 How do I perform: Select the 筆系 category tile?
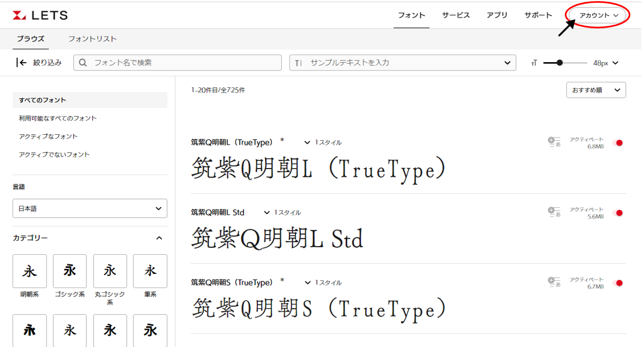(x=150, y=271)
